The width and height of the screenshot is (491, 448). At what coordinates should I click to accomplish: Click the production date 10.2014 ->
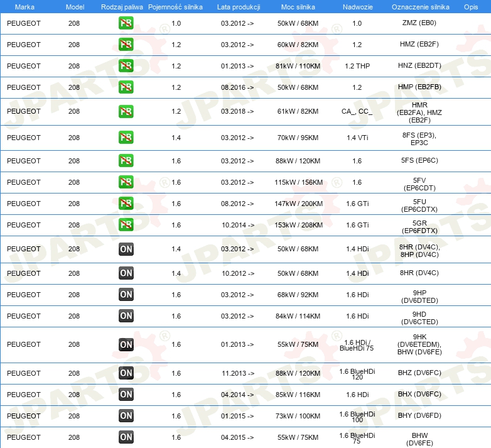pos(238,225)
